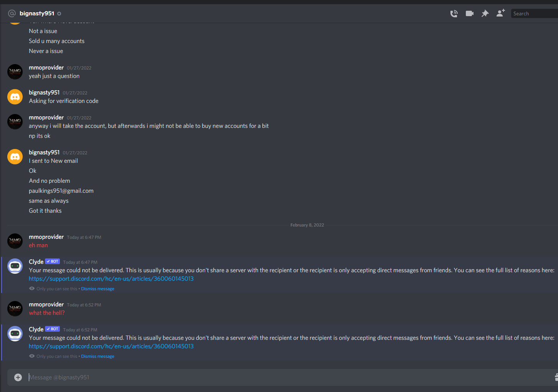Dismiss the last Clyde message
This screenshot has height=392, width=558.
pos(98,356)
